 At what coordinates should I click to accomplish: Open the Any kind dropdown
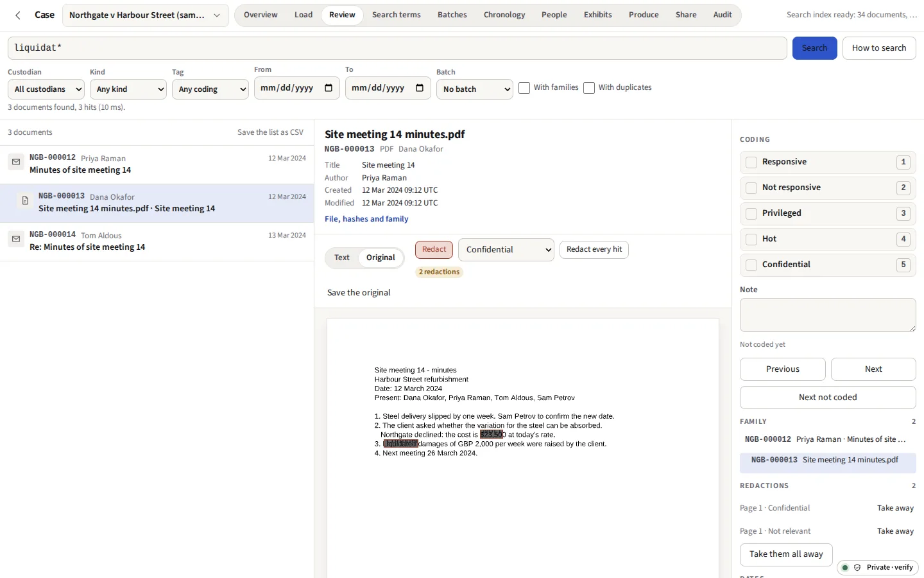(128, 89)
